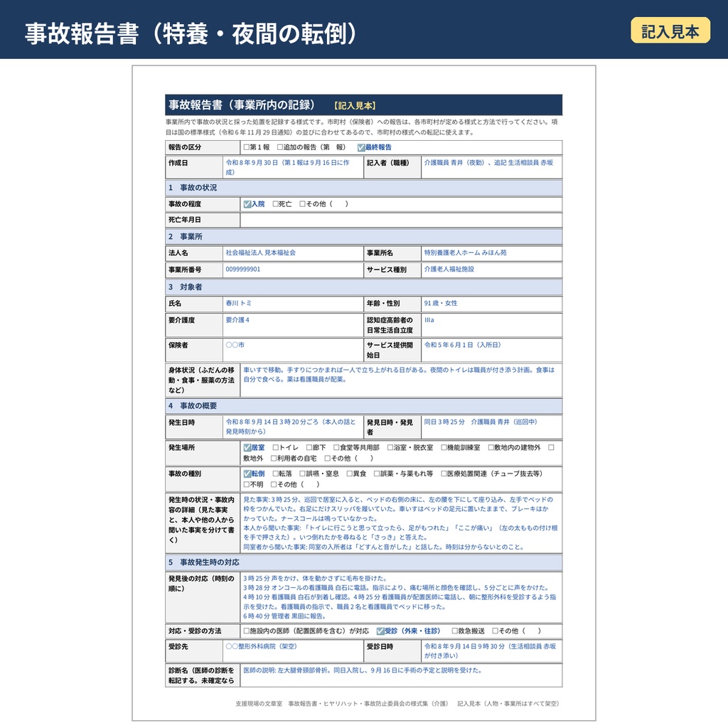The image size is (728, 728).
Task: Click the insurer value ○○市
Action: 235,345
